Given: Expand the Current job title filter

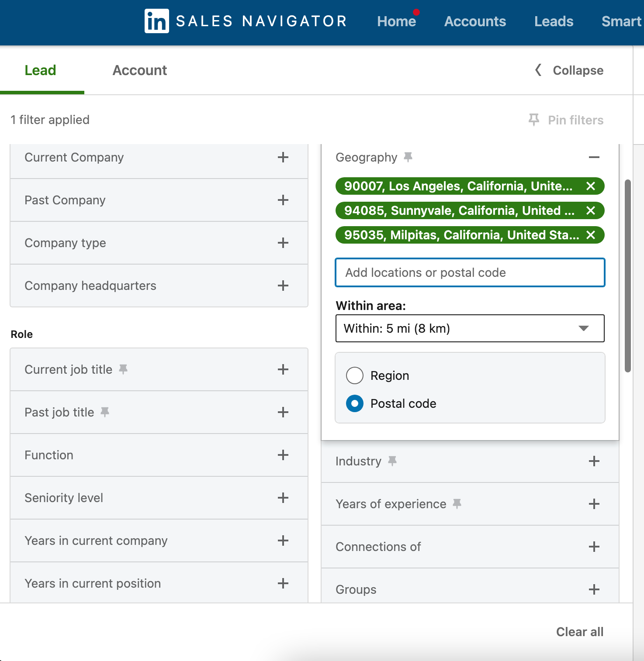Looking at the screenshot, I should (283, 369).
